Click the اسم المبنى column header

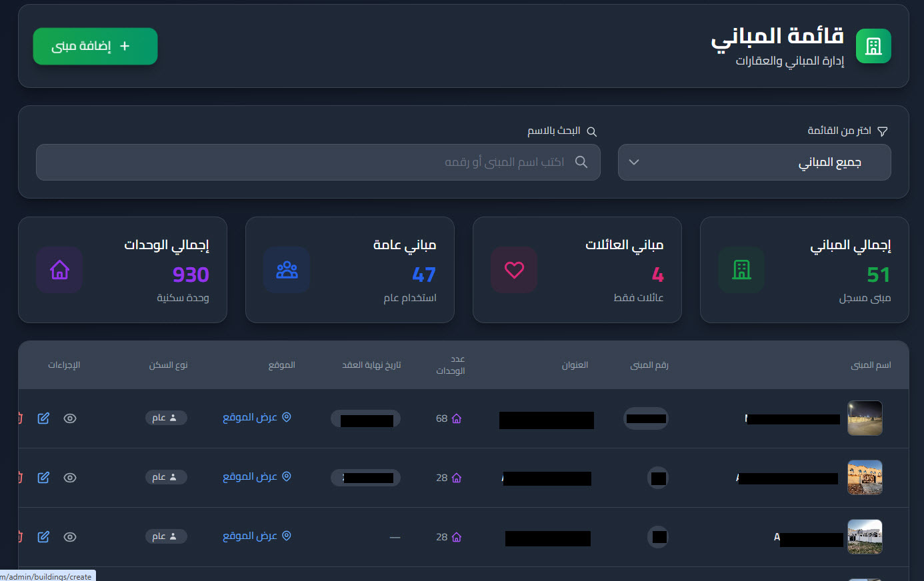pyautogui.click(x=871, y=365)
